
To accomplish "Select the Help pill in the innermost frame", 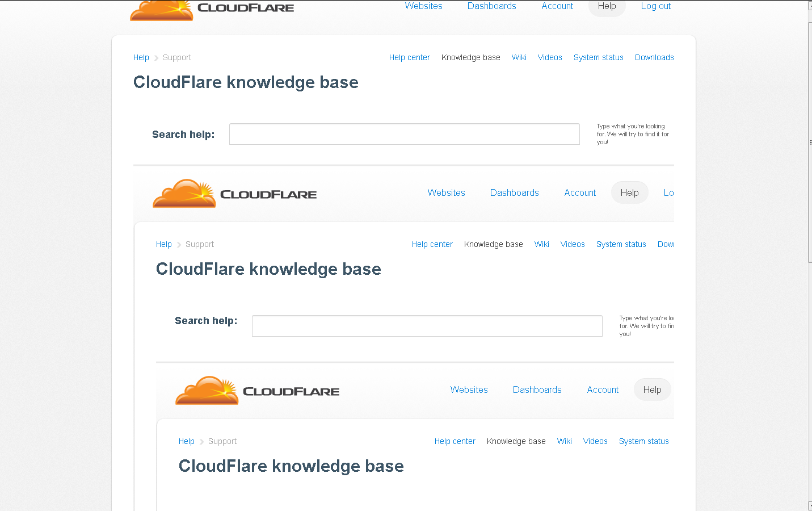I will tap(652, 389).
